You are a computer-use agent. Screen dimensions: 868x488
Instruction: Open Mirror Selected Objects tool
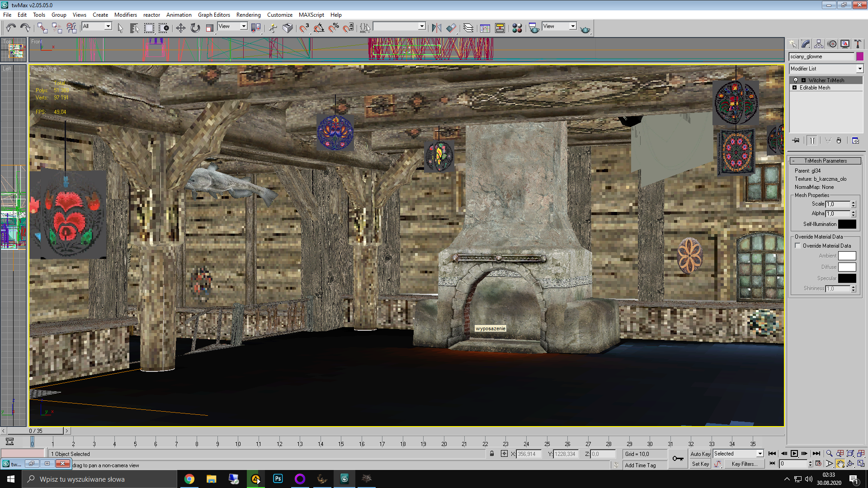click(436, 28)
